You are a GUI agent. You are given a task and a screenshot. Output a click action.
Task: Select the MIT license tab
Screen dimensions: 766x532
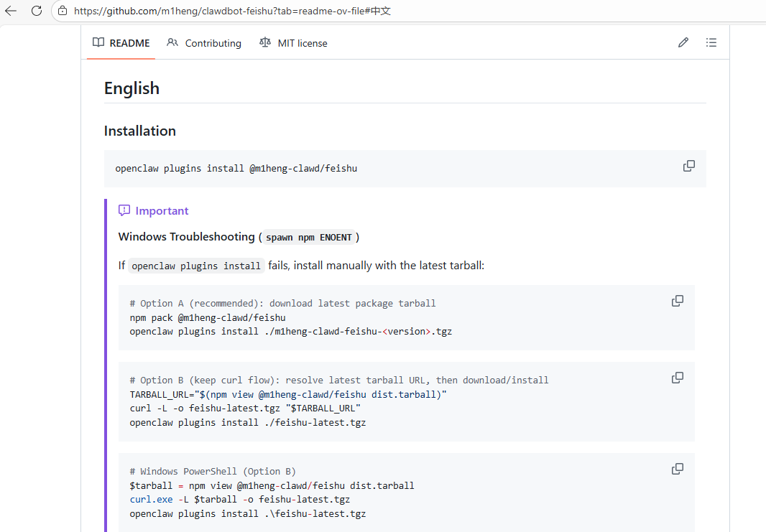(x=293, y=43)
